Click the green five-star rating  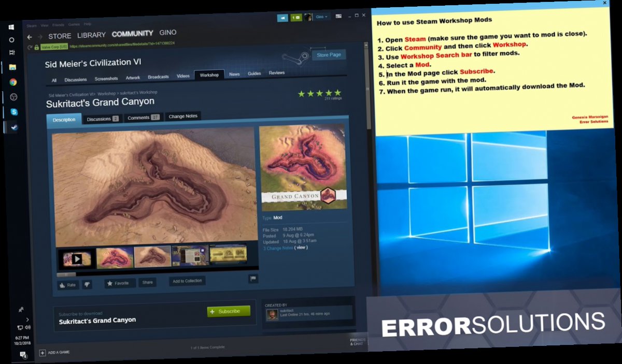(319, 93)
